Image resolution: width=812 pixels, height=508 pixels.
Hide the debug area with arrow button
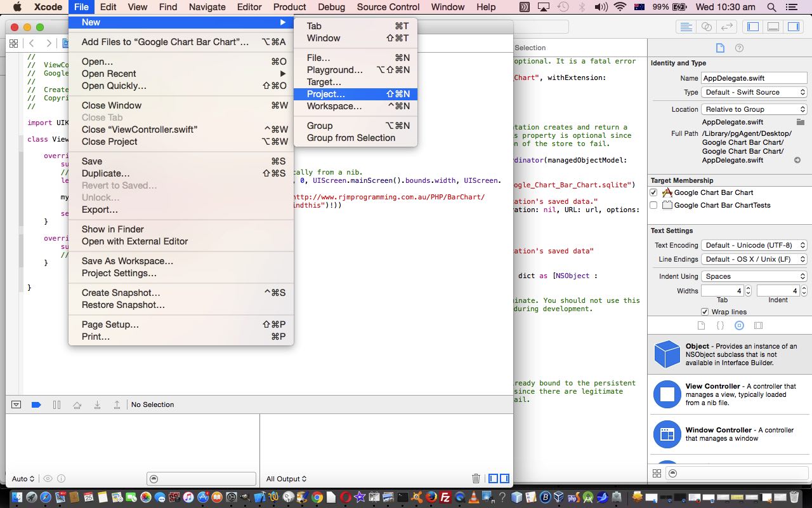click(16, 404)
